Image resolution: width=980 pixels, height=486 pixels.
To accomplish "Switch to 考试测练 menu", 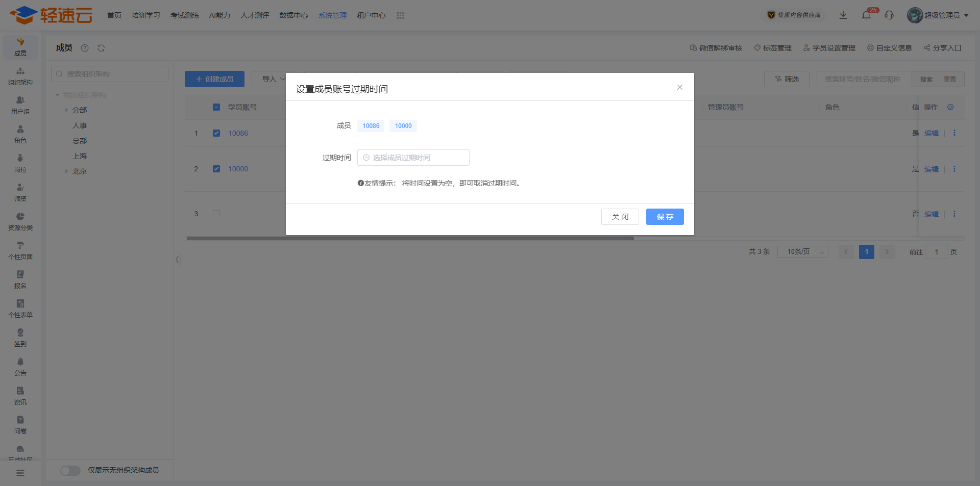I will pyautogui.click(x=185, y=15).
